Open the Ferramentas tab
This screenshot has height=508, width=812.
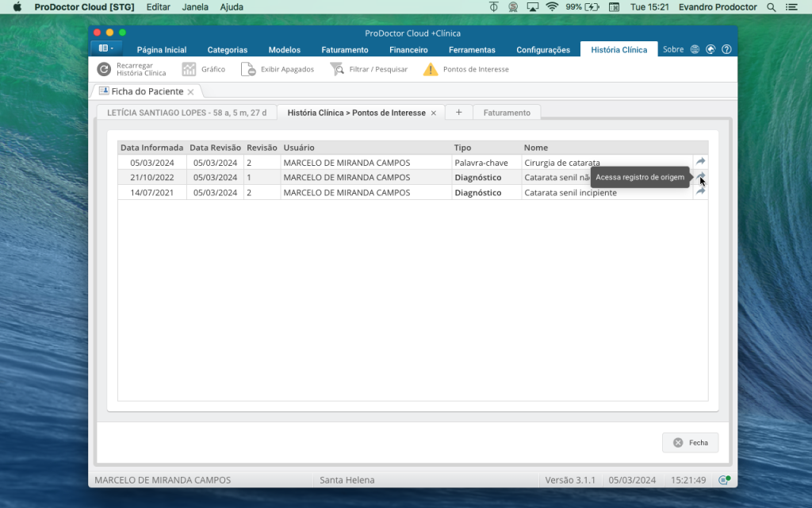(x=472, y=50)
